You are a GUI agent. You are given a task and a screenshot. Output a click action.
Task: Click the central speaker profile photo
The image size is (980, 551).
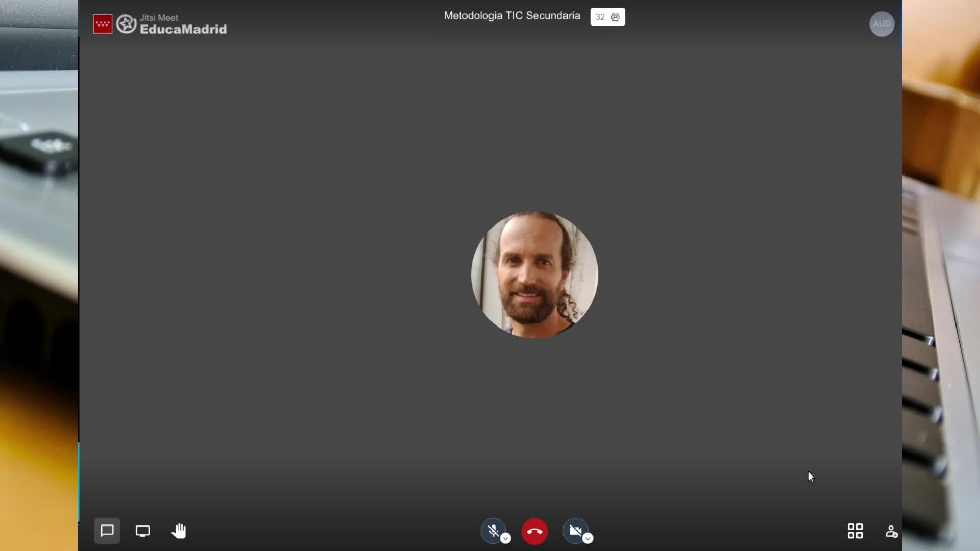pyautogui.click(x=534, y=275)
